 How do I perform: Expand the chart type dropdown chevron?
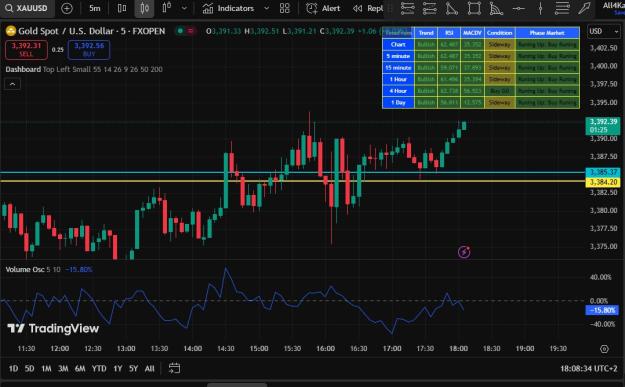click(x=184, y=8)
